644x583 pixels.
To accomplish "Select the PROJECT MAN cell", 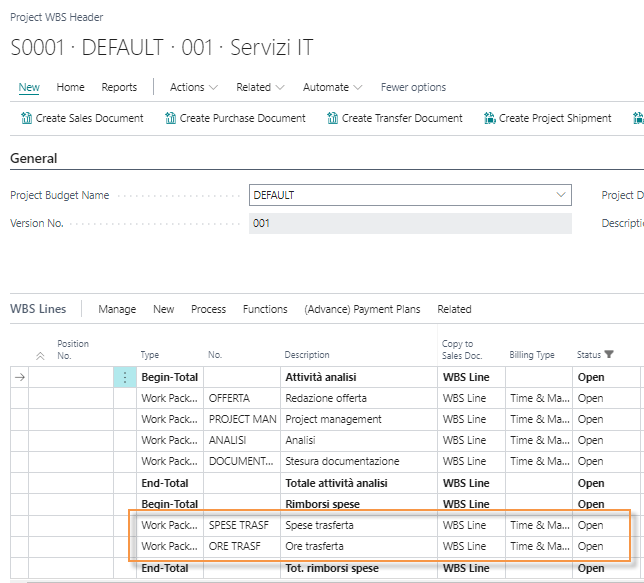I will click(x=242, y=419).
